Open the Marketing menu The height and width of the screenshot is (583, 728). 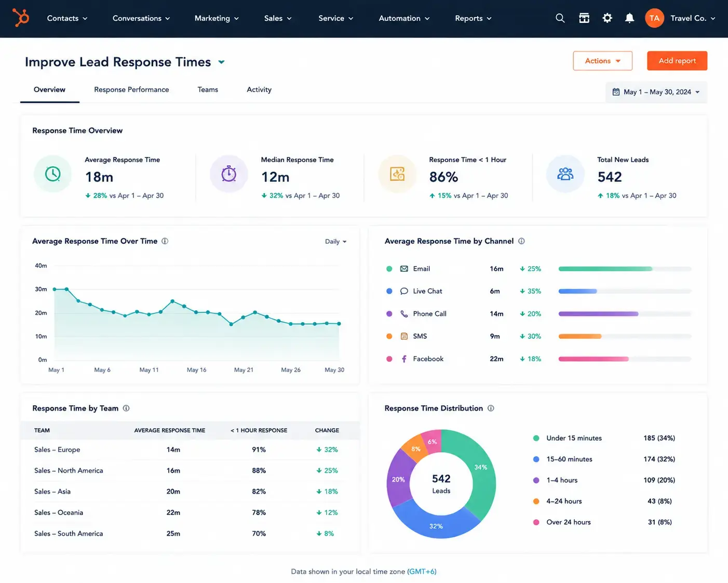coord(217,18)
